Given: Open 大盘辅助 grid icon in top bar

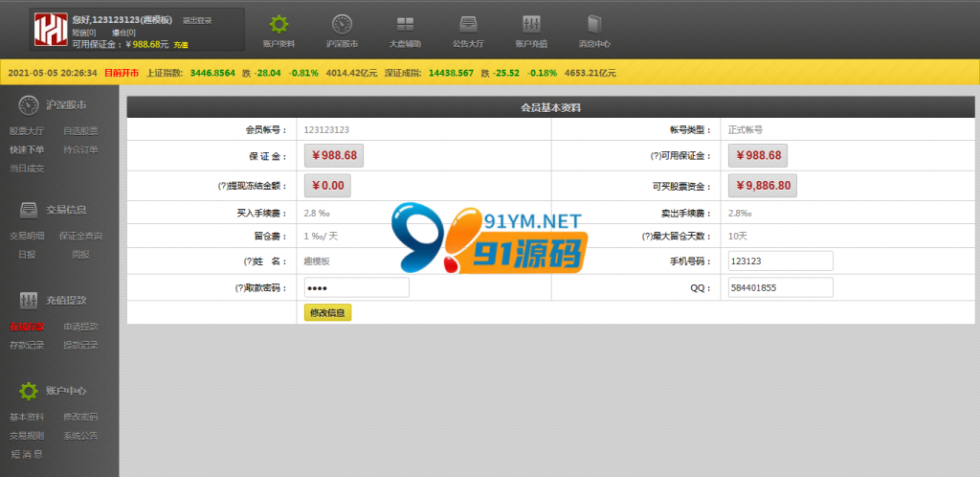Looking at the screenshot, I should click(x=405, y=24).
